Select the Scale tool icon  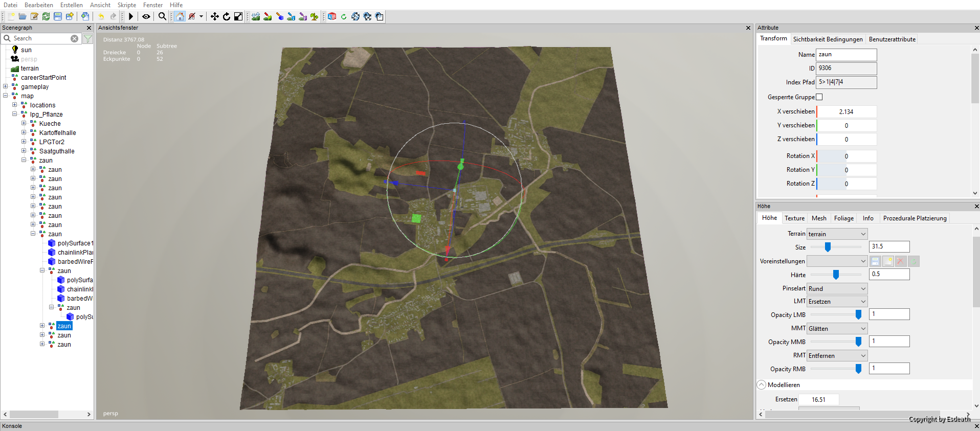[x=238, y=16]
